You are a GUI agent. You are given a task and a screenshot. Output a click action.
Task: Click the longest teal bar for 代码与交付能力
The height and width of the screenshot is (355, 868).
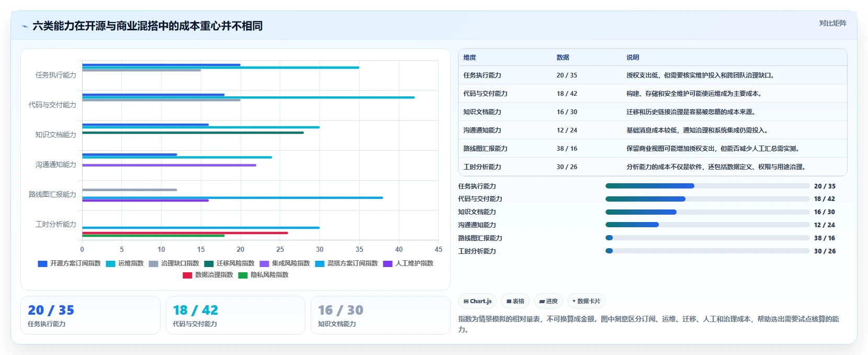click(248, 97)
